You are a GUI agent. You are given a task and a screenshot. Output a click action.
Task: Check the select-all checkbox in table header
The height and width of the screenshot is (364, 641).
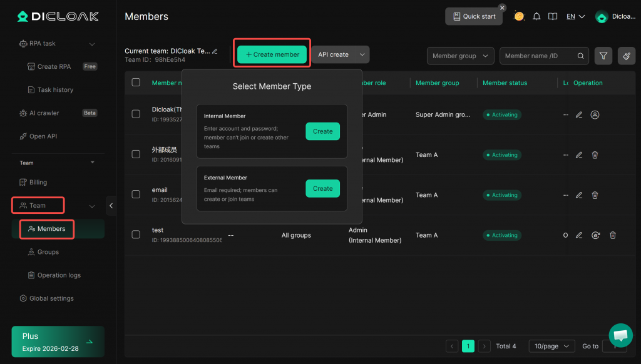[x=136, y=83]
